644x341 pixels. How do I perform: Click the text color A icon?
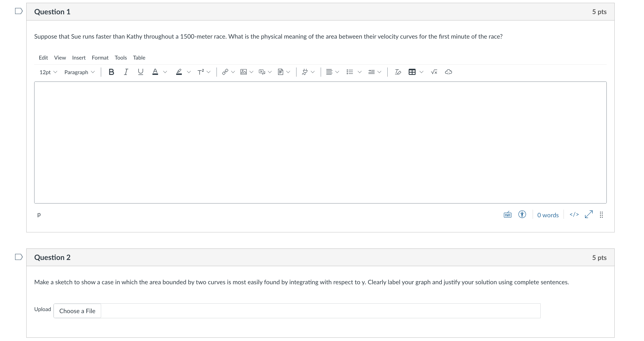point(155,72)
